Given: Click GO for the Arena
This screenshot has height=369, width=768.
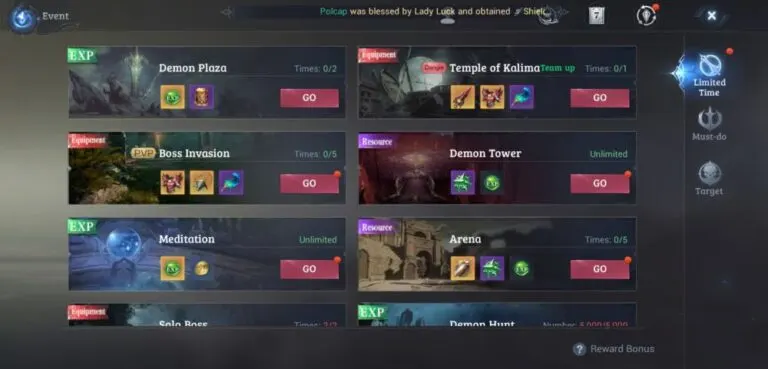Looking at the screenshot, I should (600, 269).
